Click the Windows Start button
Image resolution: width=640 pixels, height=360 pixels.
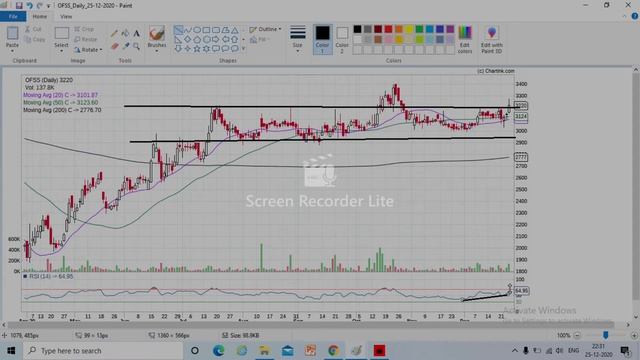coord(11,351)
